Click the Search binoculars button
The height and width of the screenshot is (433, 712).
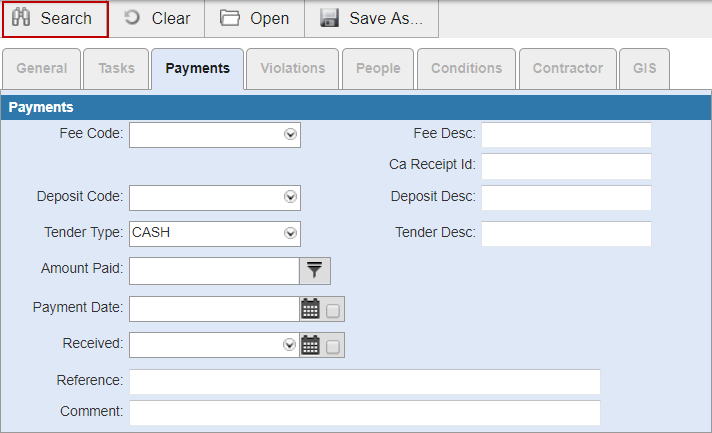pyautogui.click(x=54, y=19)
